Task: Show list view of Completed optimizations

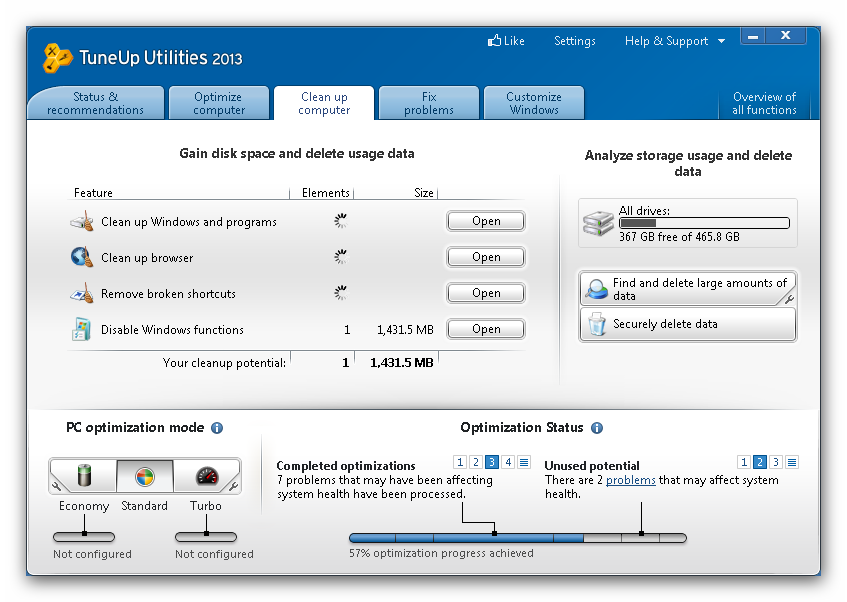Action: tap(523, 462)
